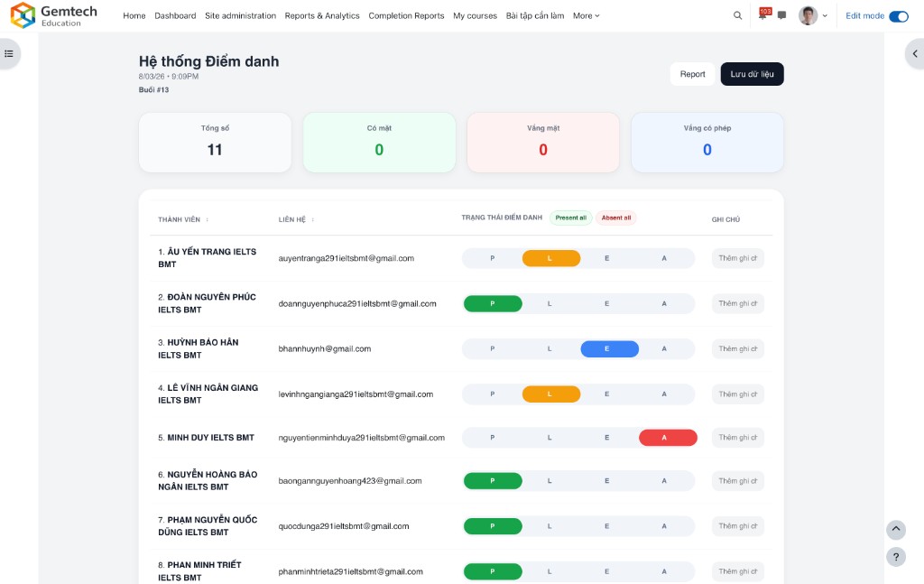Image resolution: width=924 pixels, height=584 pixels.
Task: Click the sort arrow beside THÀNH VIÊN header
Action: tap(208, 218)
